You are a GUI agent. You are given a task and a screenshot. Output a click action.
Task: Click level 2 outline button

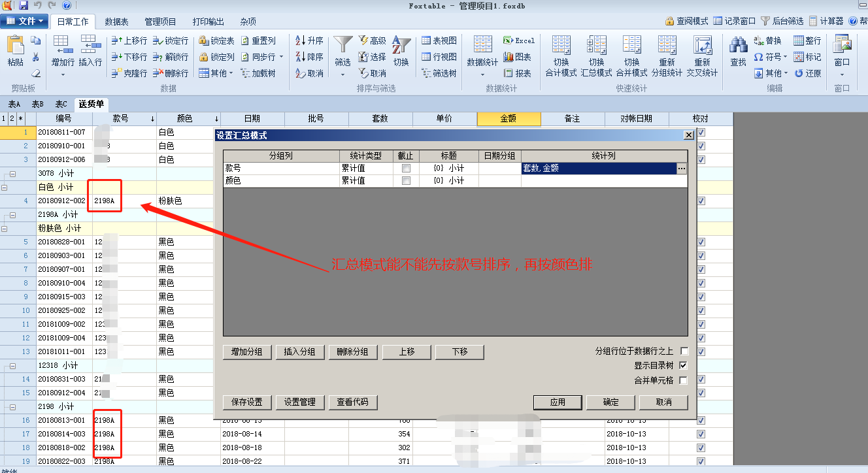pos(12,118)
